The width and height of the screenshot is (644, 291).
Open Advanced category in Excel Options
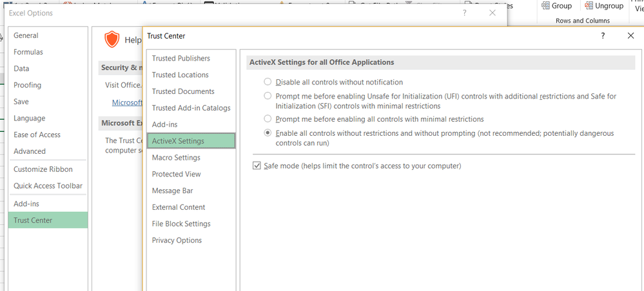tap(48, 151)
